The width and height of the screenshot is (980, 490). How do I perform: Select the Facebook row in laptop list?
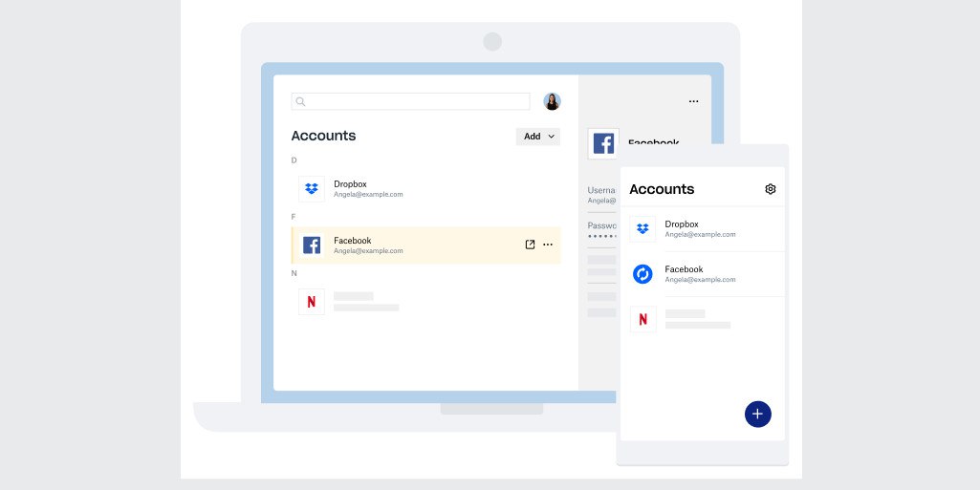point(426,245)
